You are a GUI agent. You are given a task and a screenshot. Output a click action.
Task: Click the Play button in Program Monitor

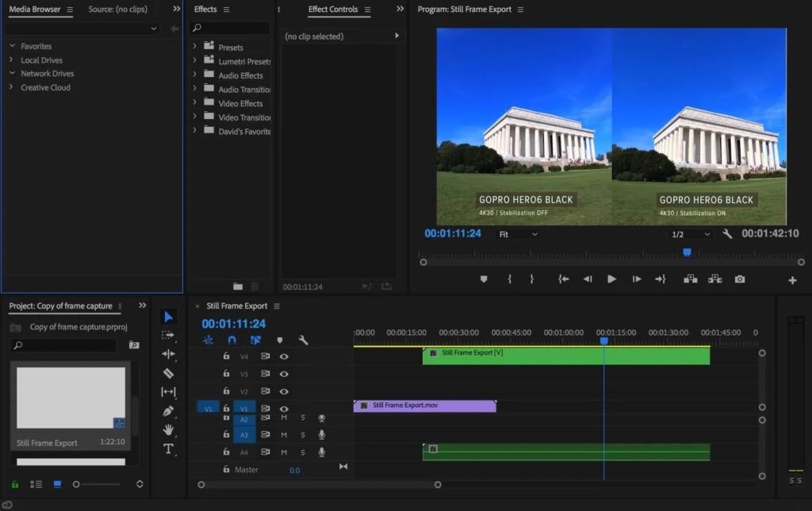coord(611,279)
